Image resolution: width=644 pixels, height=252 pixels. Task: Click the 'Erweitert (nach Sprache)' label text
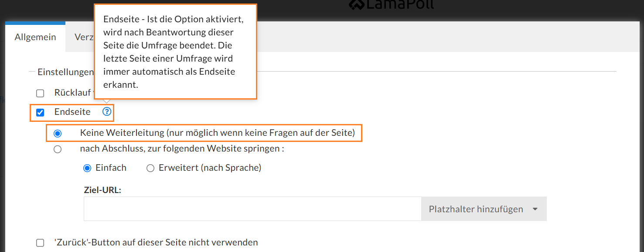pyautogui.click(x=210, y=168)
